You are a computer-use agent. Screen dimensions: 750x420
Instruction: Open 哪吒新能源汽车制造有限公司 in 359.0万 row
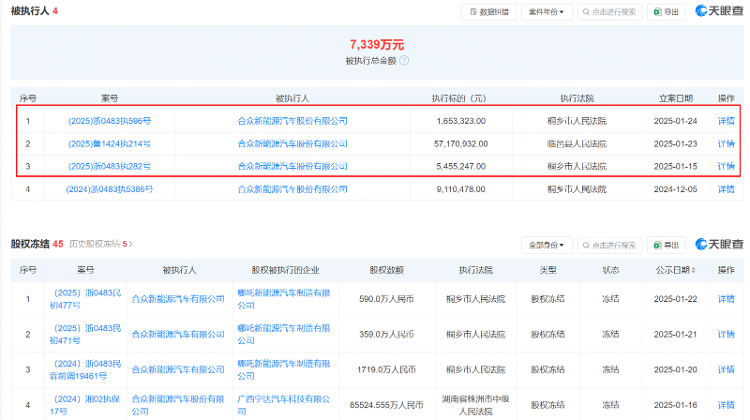click(284, 334)
